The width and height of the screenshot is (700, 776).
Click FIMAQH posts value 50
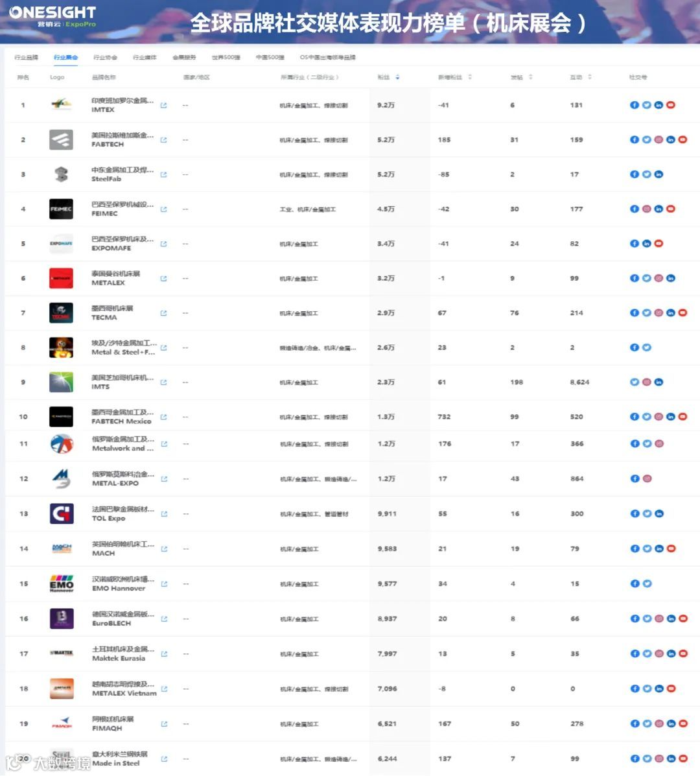[x=515, y=723]
